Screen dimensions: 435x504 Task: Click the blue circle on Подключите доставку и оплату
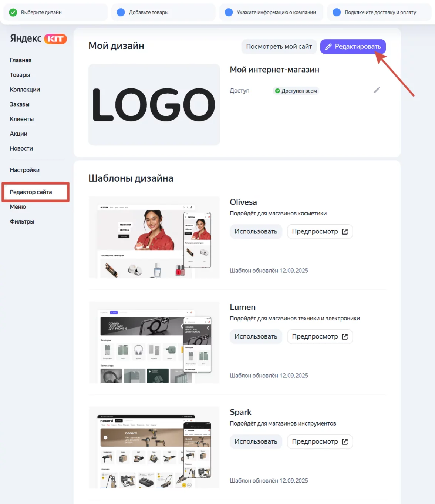[x=337, y=12]
